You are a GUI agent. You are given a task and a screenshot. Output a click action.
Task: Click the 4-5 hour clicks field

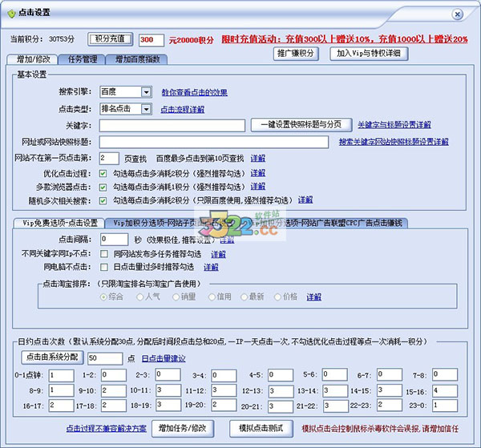click(281, 375)
